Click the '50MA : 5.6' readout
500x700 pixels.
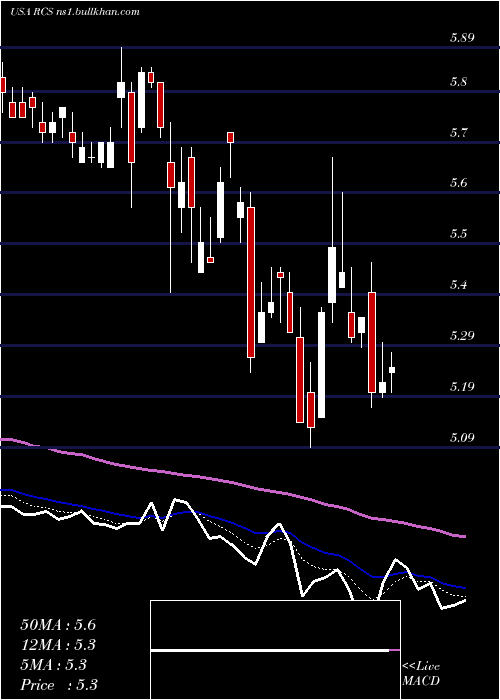tap(58, 625)
